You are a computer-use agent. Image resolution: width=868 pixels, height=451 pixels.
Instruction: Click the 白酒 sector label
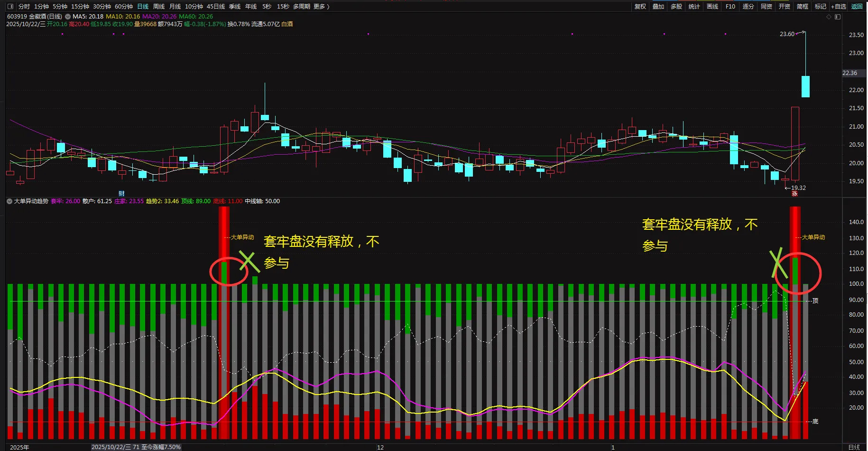tap(287, 24)
